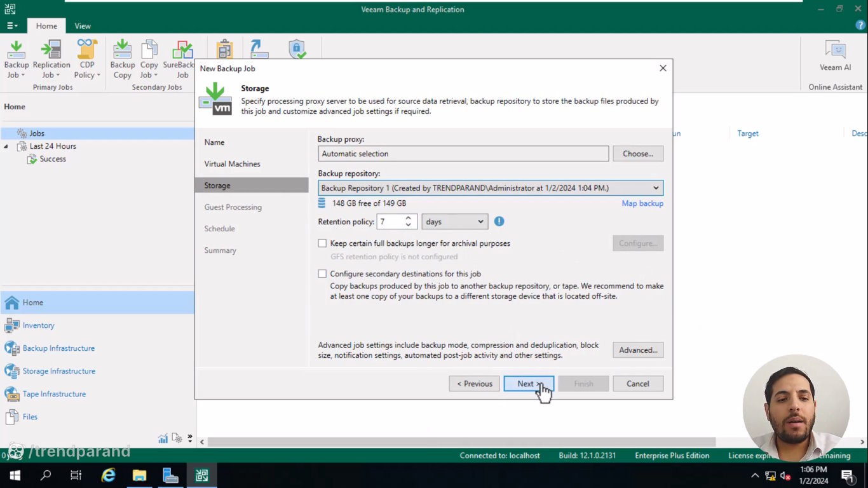Open the Home navigation pane
The height and width of the screenshot is (488, 868).
(97, 302)
